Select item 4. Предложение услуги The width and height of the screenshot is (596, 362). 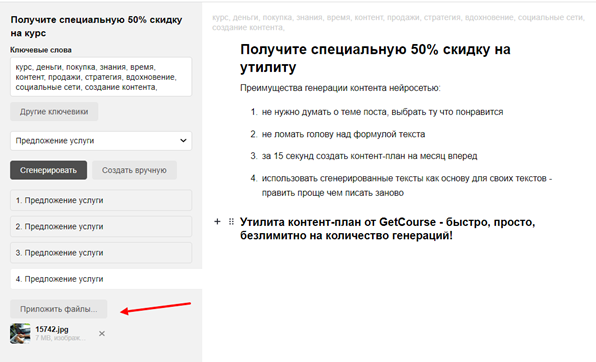pos(106,279)
